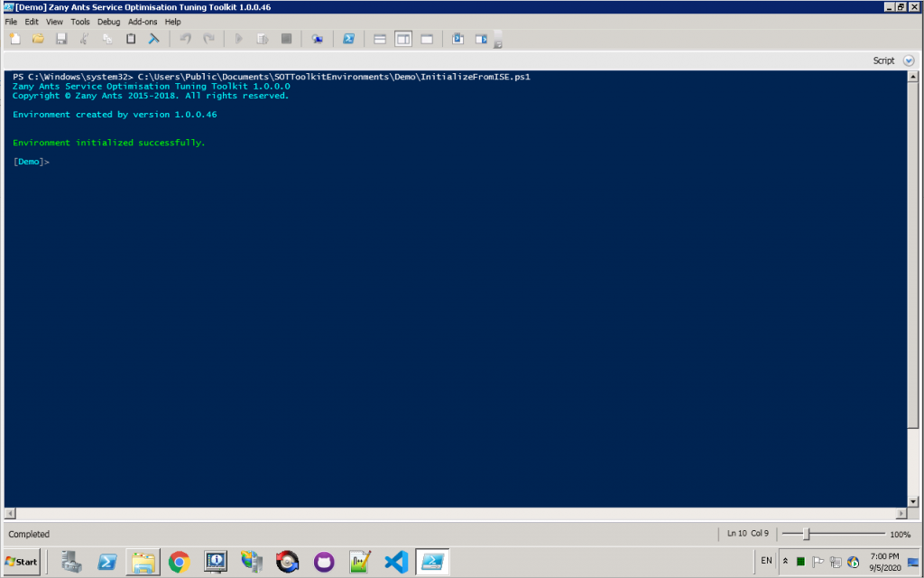
Task: Click horizontal scrollbar left arrow
Action: pos(9,514)
